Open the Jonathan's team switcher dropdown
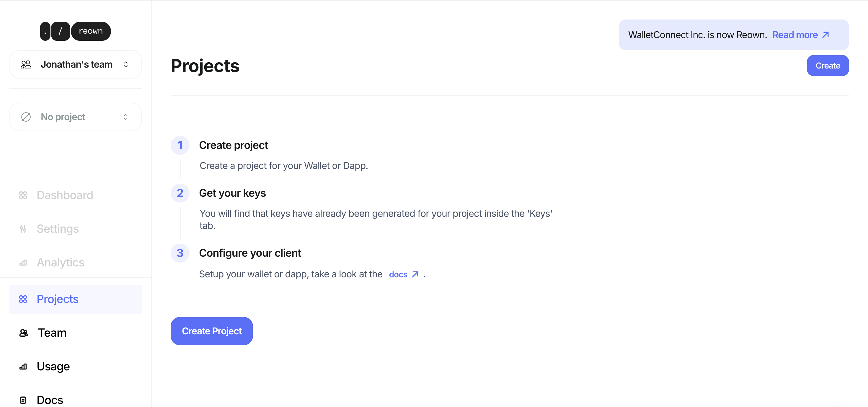Screen dimensions: 868x407 (76, 64)
